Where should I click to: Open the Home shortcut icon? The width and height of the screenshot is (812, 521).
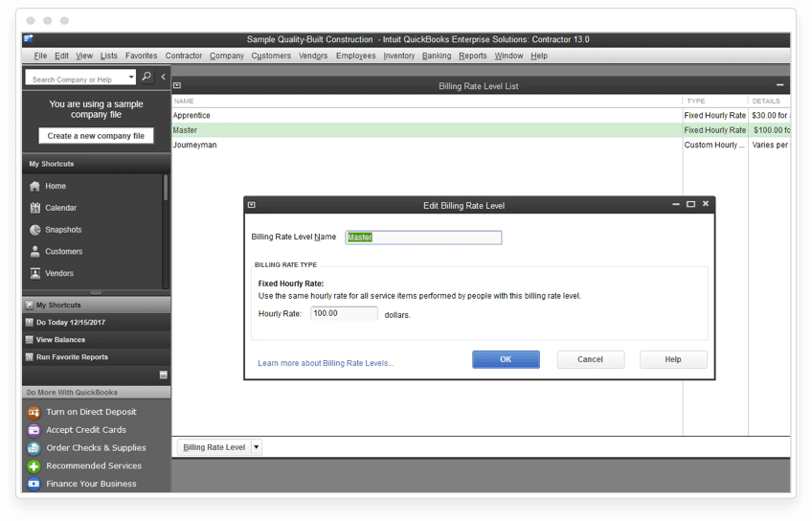click(x=34, y=186)
